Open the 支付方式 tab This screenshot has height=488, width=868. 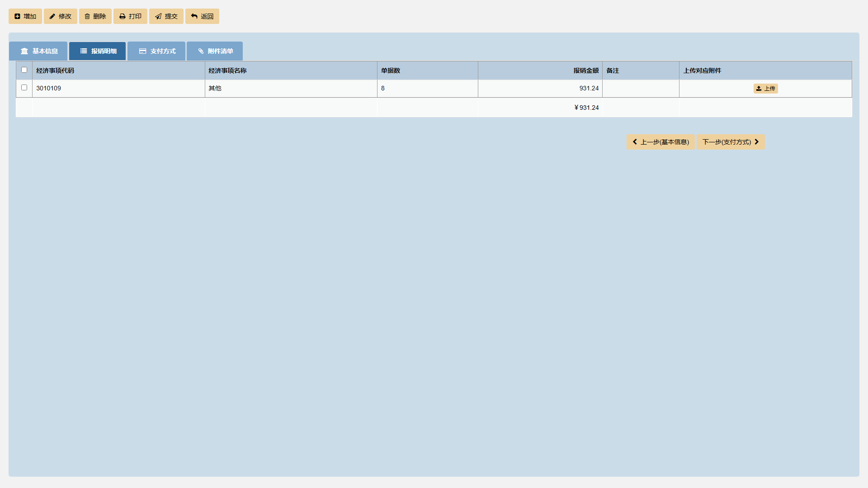[x=156, y=51]
